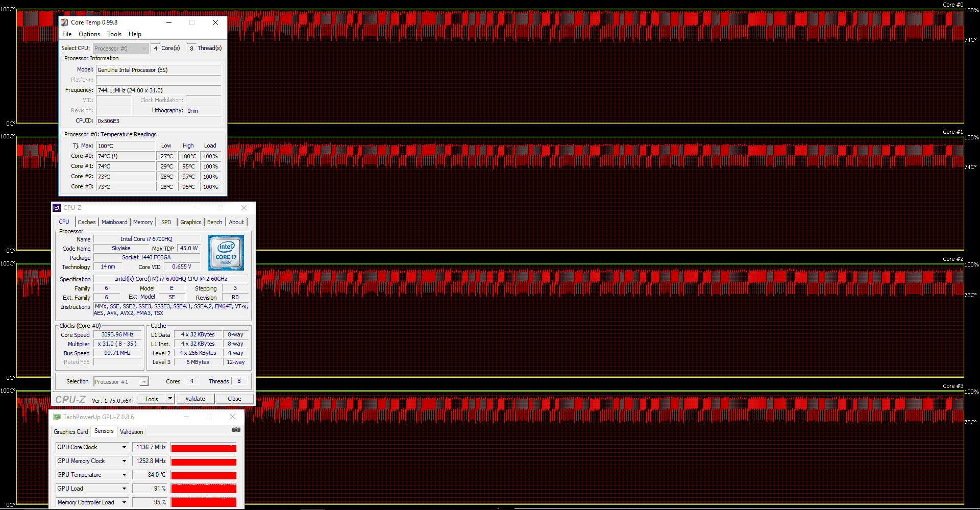Click the Validate button in CPU-Z
This screenshot has height=510, width=980.
coord(195,399)
